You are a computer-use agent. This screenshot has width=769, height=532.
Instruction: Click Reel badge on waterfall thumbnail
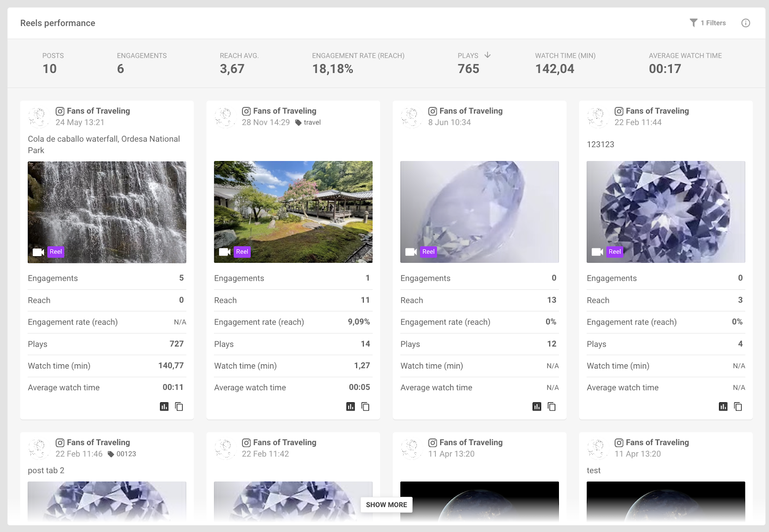click(x=56, y=252)
